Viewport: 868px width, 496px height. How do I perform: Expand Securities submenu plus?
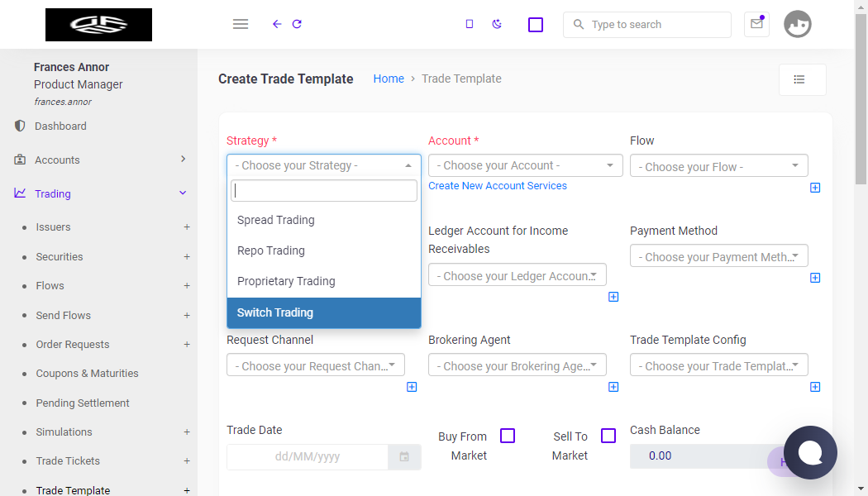187,257
